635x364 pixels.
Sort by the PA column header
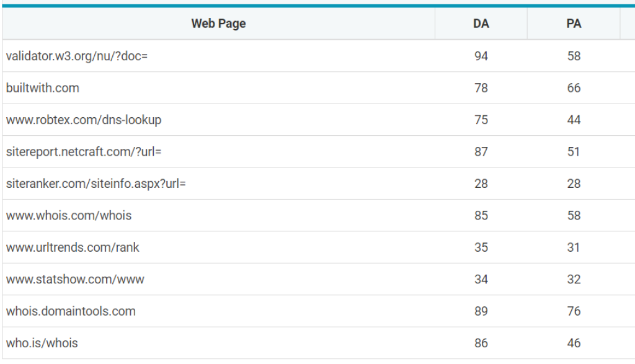[x=574, y=24]
